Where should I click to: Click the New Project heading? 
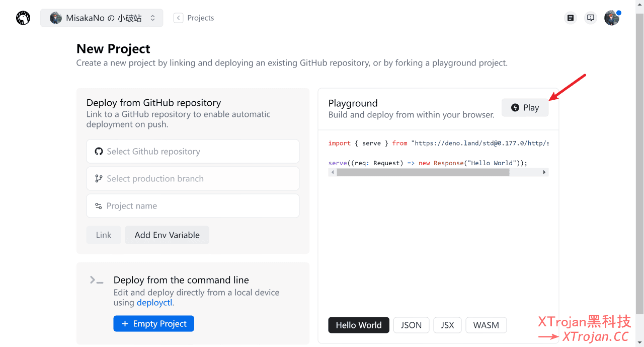pyautogui.click(x=113, y=49)
